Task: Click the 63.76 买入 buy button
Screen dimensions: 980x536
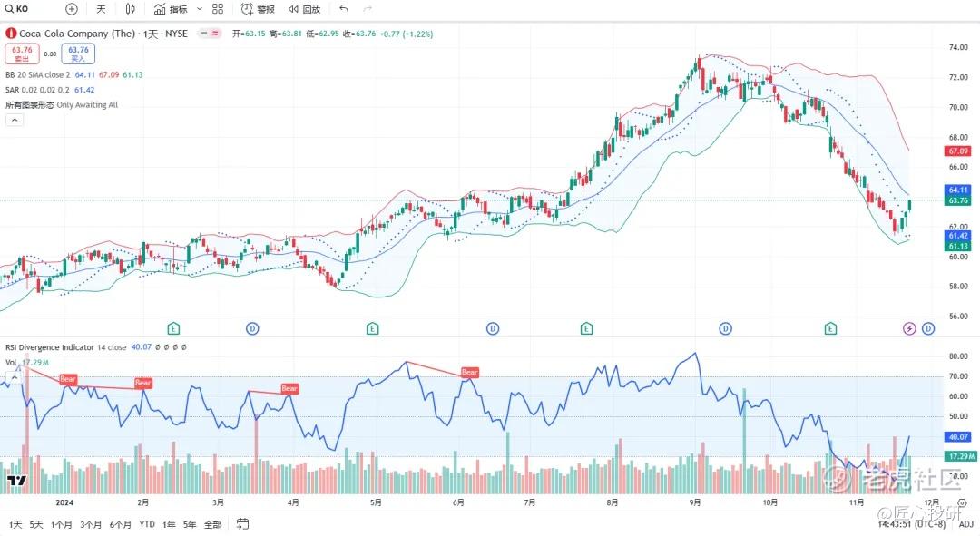Action: pos(78,54)
